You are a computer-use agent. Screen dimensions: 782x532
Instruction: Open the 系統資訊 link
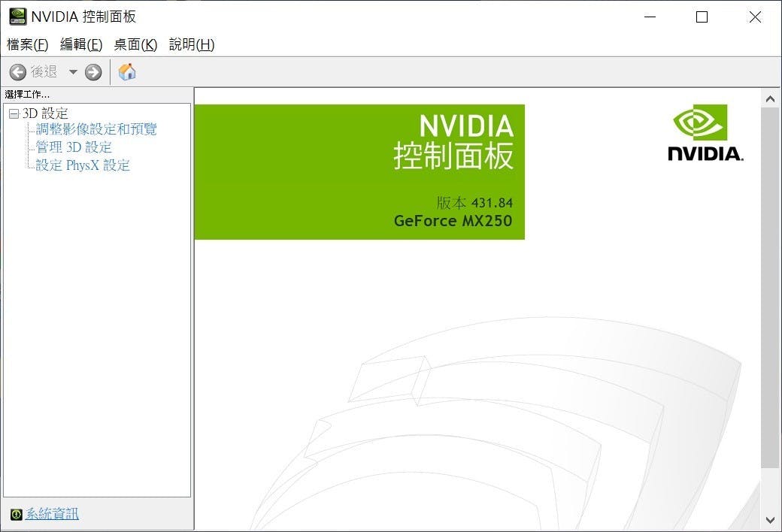point(52,515)
